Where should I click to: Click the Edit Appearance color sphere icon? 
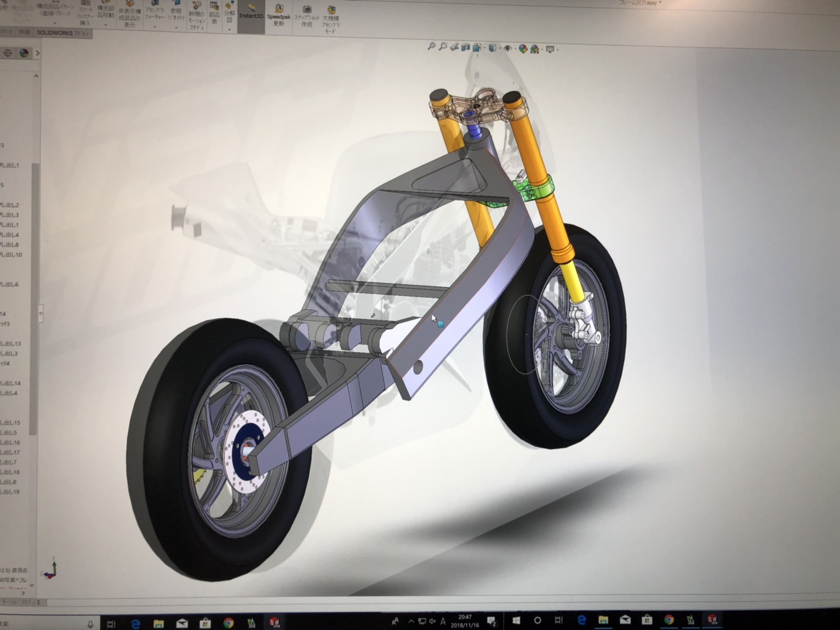[523, 49]
